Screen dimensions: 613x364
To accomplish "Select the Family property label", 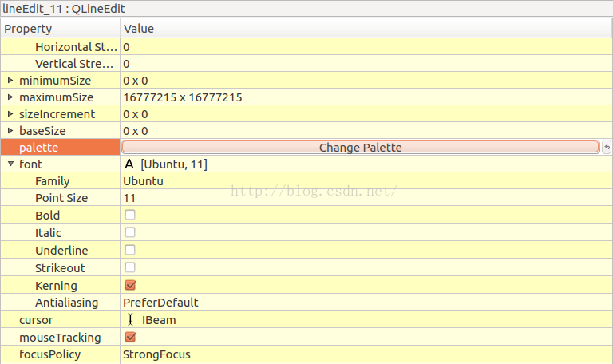I will pos(53,181).
